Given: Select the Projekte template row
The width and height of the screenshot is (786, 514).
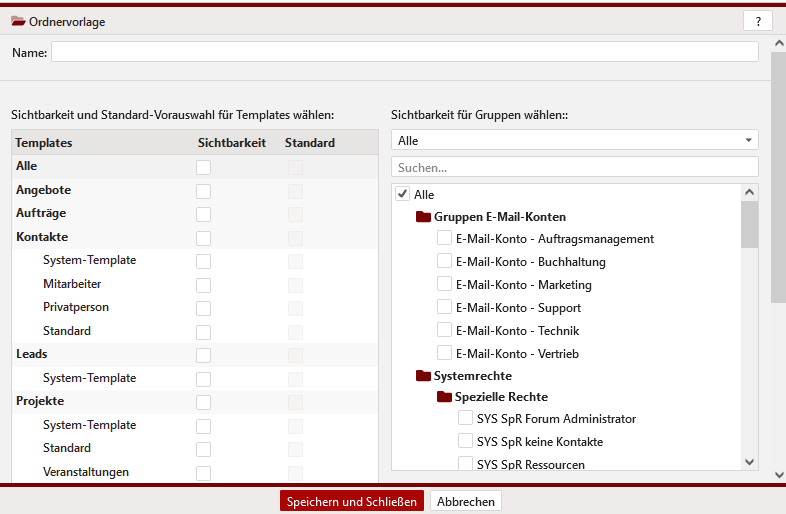Looking at the screenshot, I should [x=40, y=401].
